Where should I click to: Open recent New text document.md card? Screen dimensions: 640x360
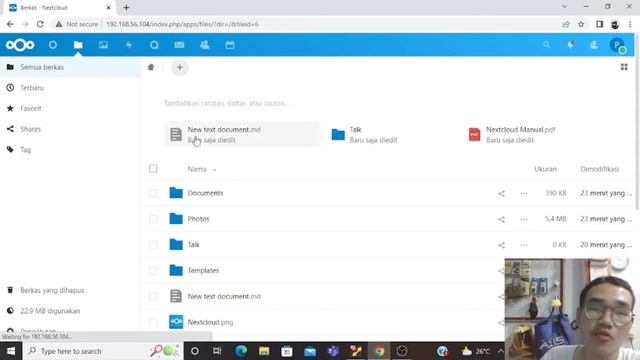(x=242, y=134)
